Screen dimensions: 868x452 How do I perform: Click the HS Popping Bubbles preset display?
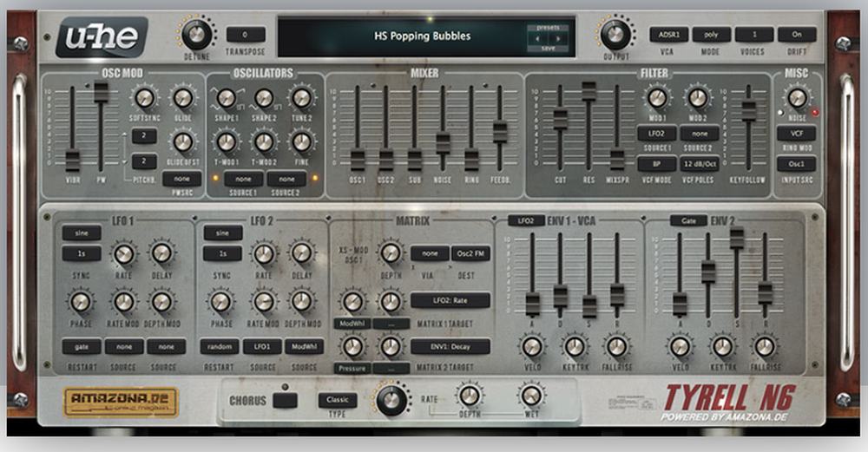pos(423,36)
